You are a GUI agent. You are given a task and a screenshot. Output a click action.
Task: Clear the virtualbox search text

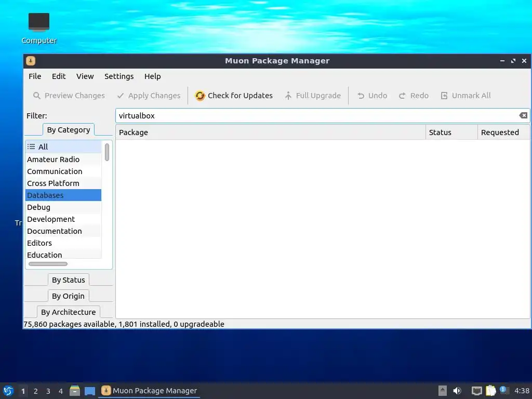523,116
